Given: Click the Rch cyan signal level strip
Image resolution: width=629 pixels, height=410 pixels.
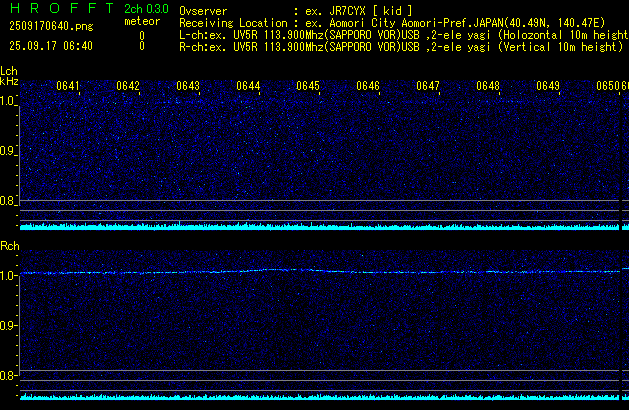Looking at the screenshot, I should point(320,397).
